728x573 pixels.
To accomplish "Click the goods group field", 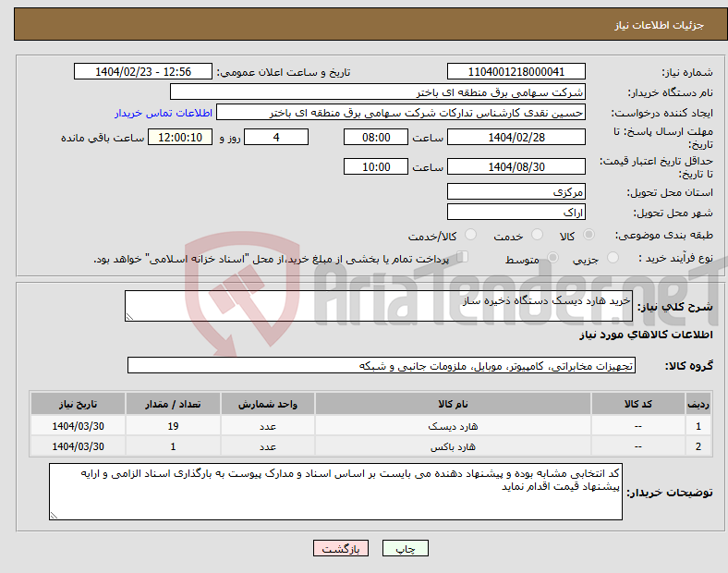I will tap(382, 365).
